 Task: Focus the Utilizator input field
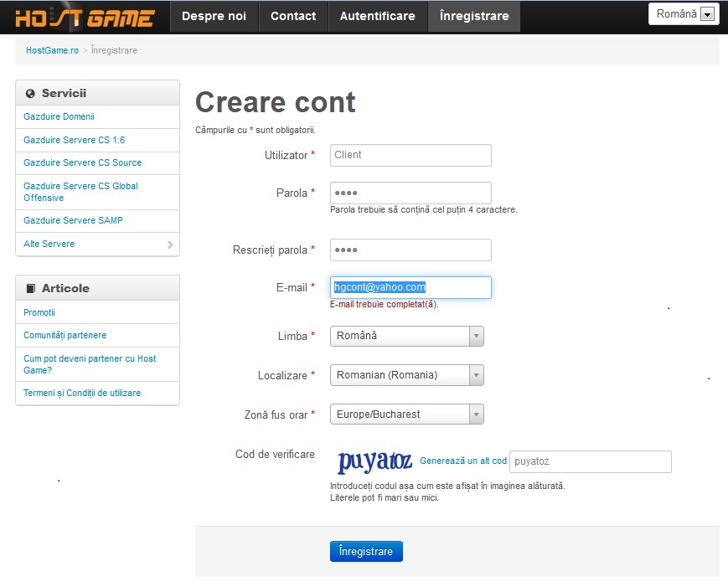pos(410,155)
